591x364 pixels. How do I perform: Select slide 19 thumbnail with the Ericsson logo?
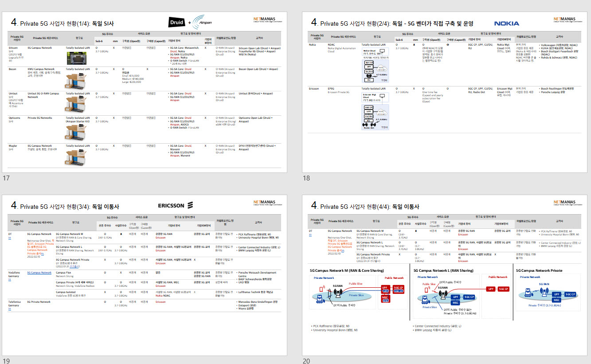coord(145,274)
